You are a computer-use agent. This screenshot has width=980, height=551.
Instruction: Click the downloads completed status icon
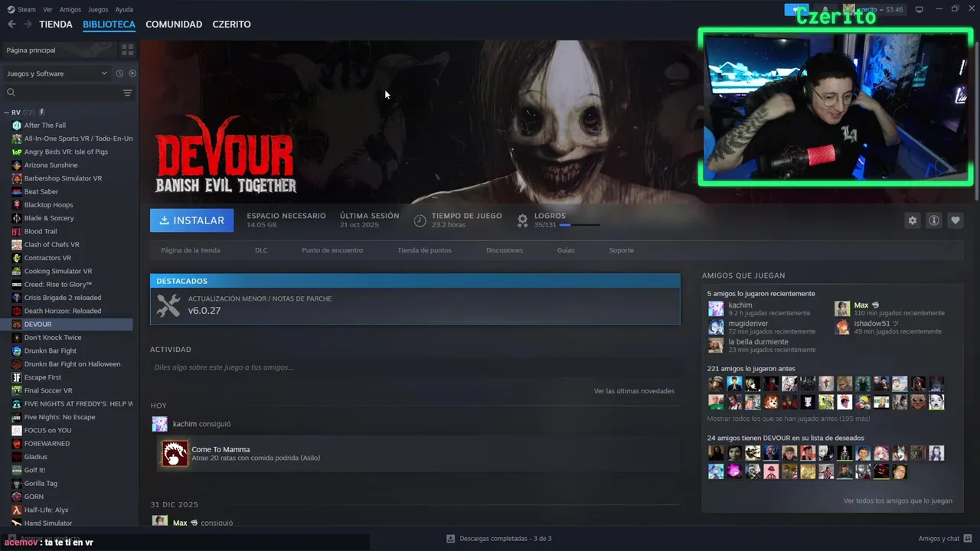[x=451, y=539]
